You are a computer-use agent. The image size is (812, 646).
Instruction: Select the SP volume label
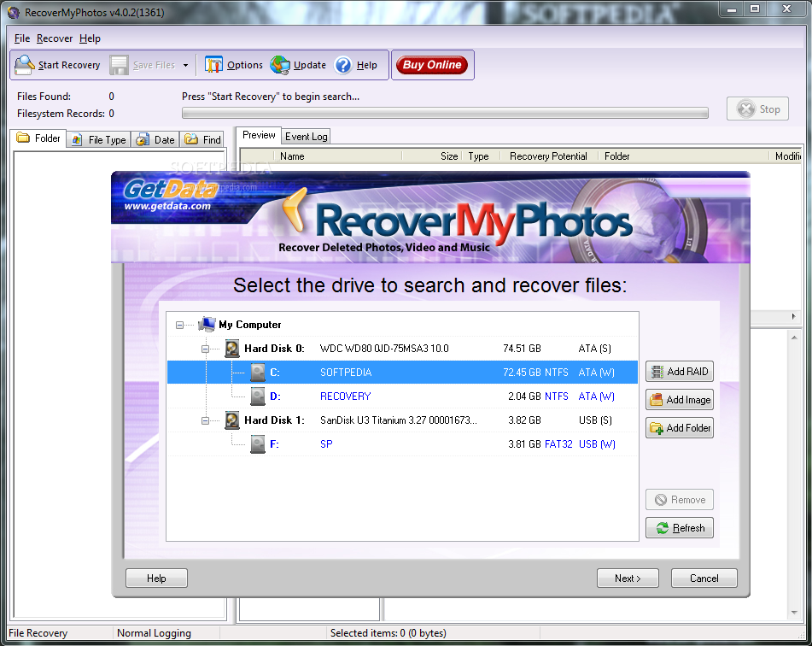coord(326,443)
